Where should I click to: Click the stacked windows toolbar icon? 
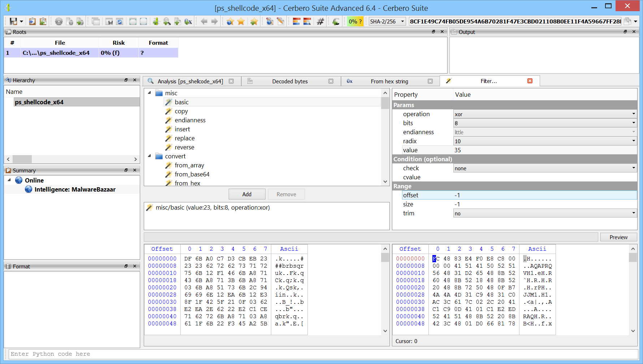click(96, 21)
